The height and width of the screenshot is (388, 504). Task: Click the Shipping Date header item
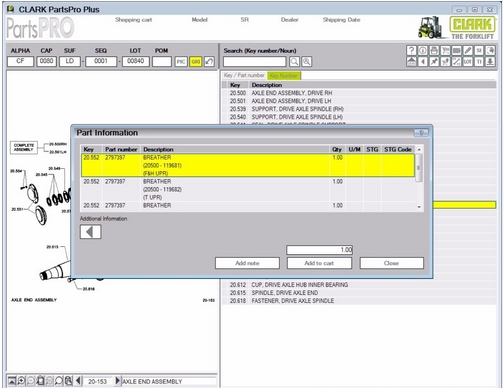[341, 20]
